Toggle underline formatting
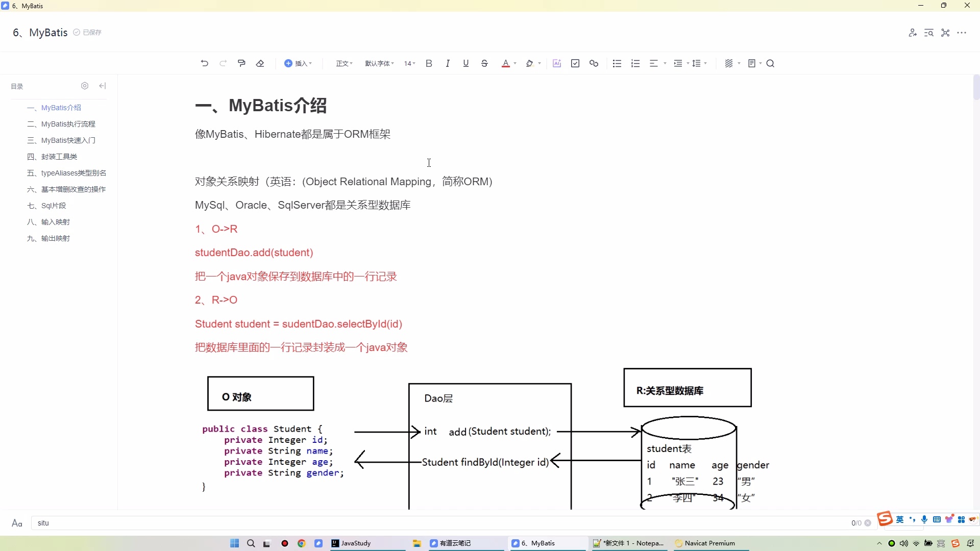980x551 pixels. [x=466, y=63]
